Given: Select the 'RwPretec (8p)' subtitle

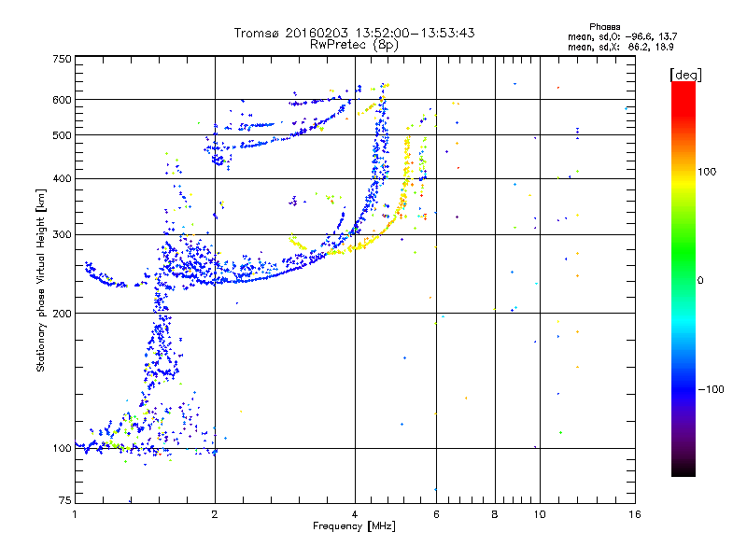Looking at the screenshot, I should pos(354,45).
